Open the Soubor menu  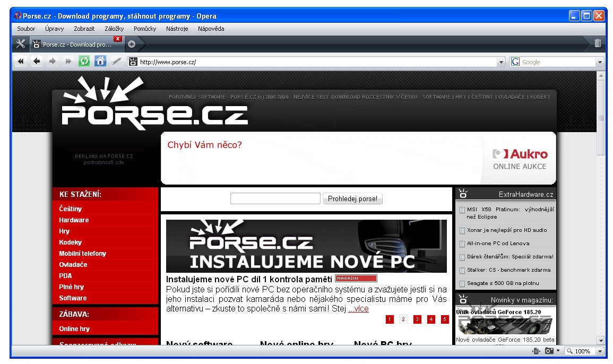coord(26,29)
